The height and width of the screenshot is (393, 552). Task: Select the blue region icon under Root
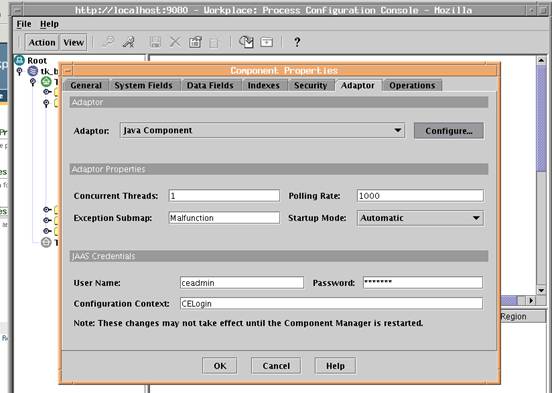point(32,71)
